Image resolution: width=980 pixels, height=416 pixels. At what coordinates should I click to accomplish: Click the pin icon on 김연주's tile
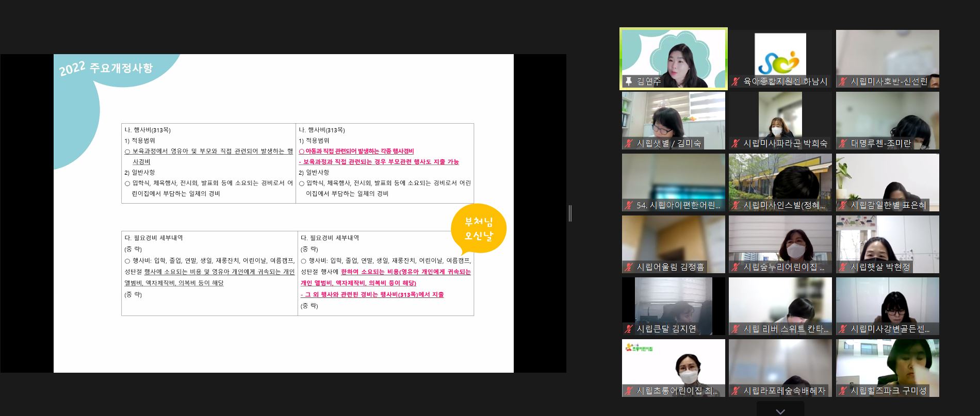[628, 81]
